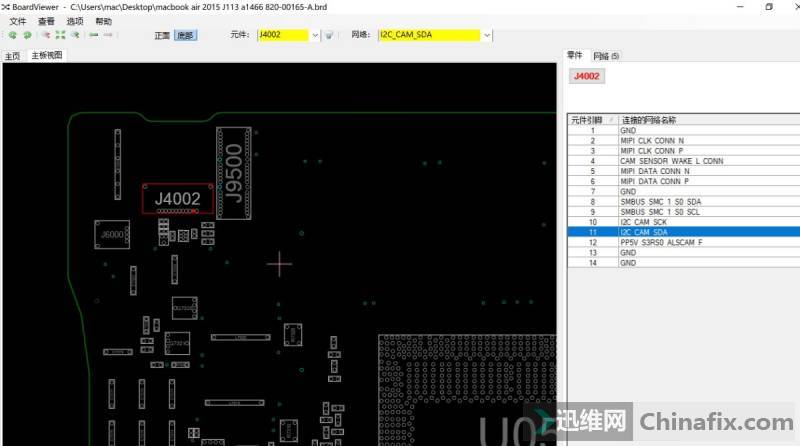Switch to the 主页 tab
The image size is (800, 446).
[x=13, y=56]
